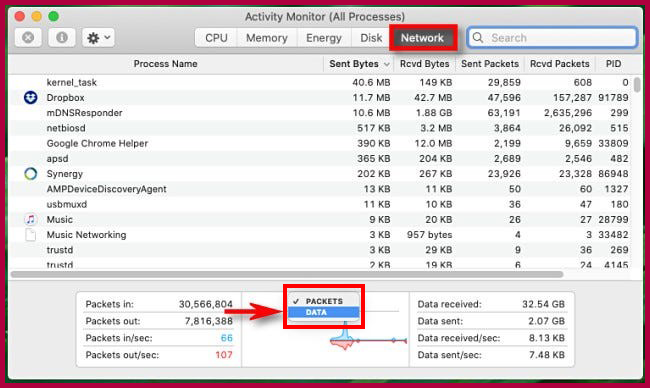Click the vertical scrollbar thumb

(x=637, y=85)
